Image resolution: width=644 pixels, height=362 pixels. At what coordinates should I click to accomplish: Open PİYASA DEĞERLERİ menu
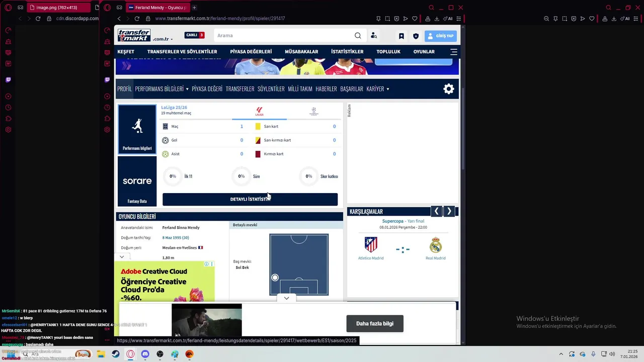click(x=251, y=52)
